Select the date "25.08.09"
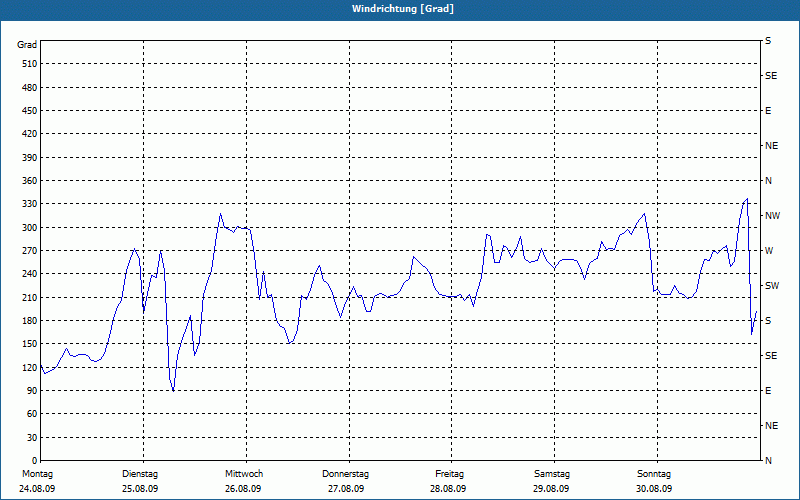The height and width of the screenshot is (500, 800). pos(140,489)
